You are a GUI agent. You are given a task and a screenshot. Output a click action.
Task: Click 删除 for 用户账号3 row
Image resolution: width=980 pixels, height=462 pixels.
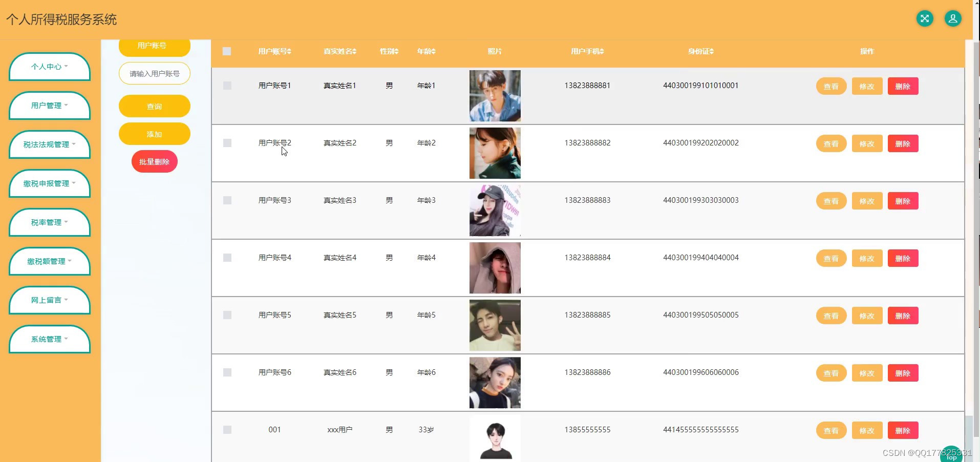(903, 201)
